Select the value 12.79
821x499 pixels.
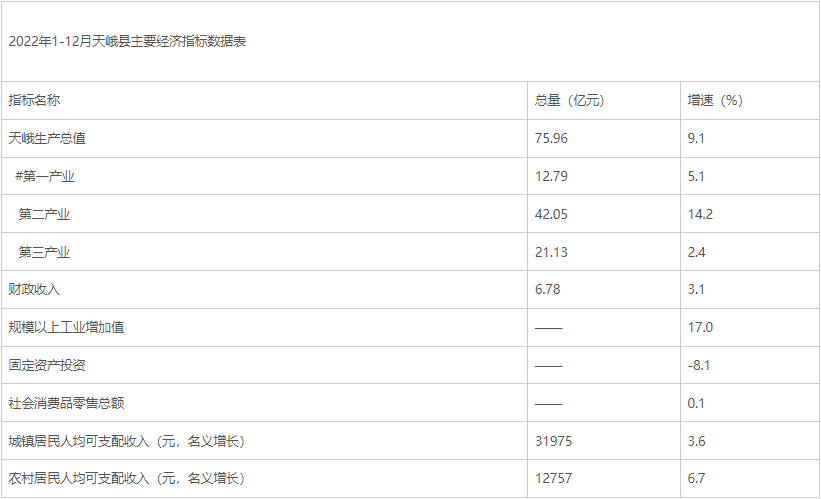(x=551, y=176)
